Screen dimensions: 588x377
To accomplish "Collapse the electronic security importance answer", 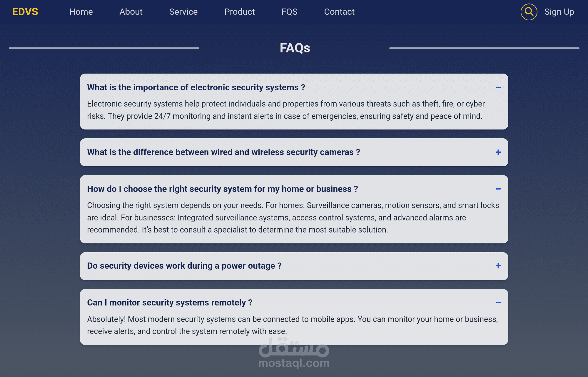I will coord(498,87).
